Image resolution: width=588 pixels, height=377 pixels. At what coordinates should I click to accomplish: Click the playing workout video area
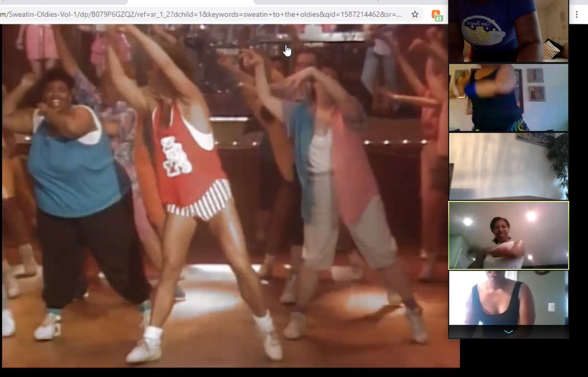click(x=230, y=196)
